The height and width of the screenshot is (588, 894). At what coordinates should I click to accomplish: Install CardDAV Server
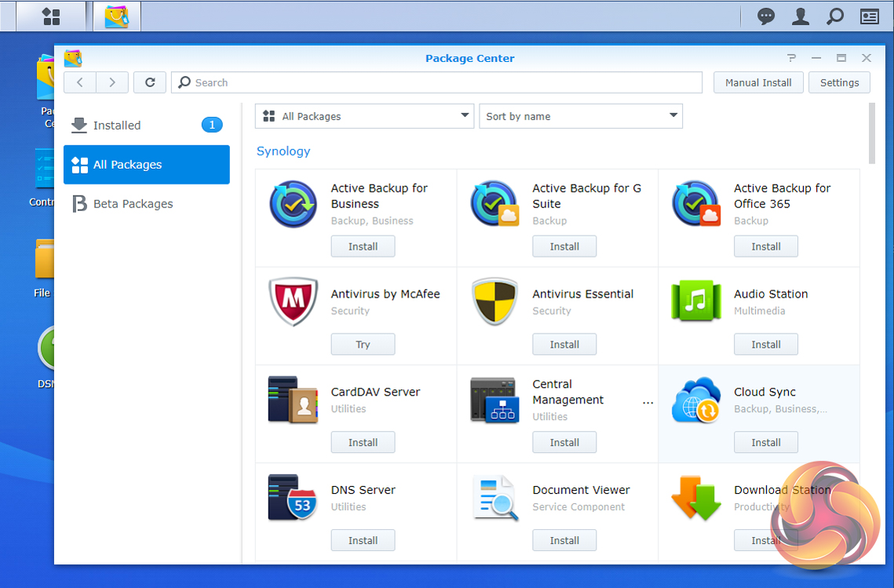(363, 443)
